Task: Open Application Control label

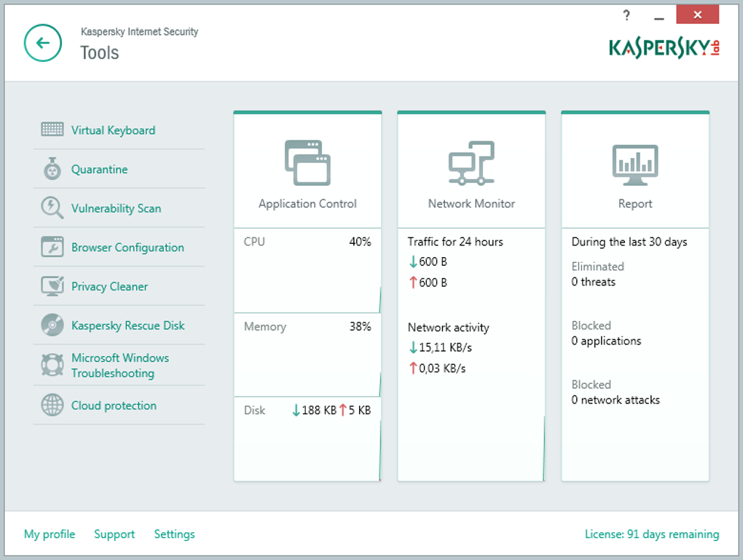Action: coord(307,204)
